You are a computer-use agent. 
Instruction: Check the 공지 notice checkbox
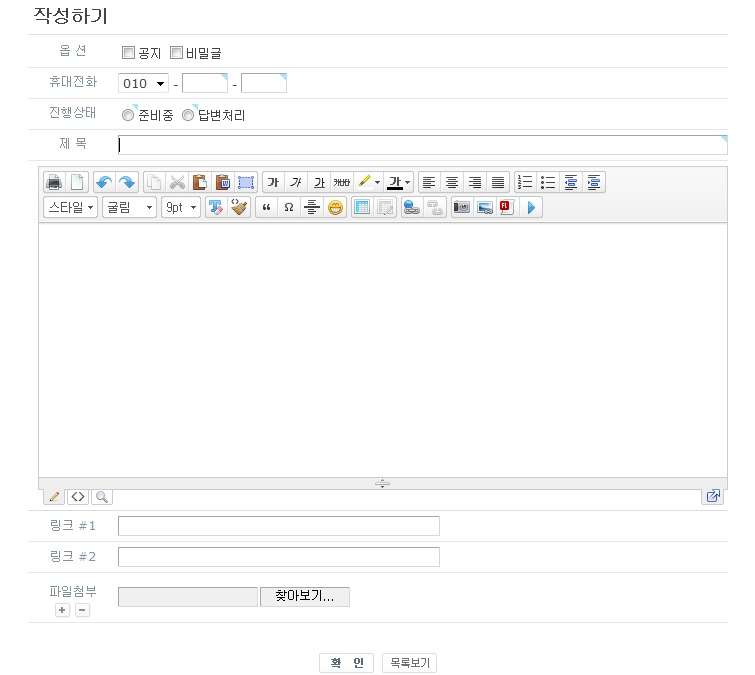(x=128, y=53)
